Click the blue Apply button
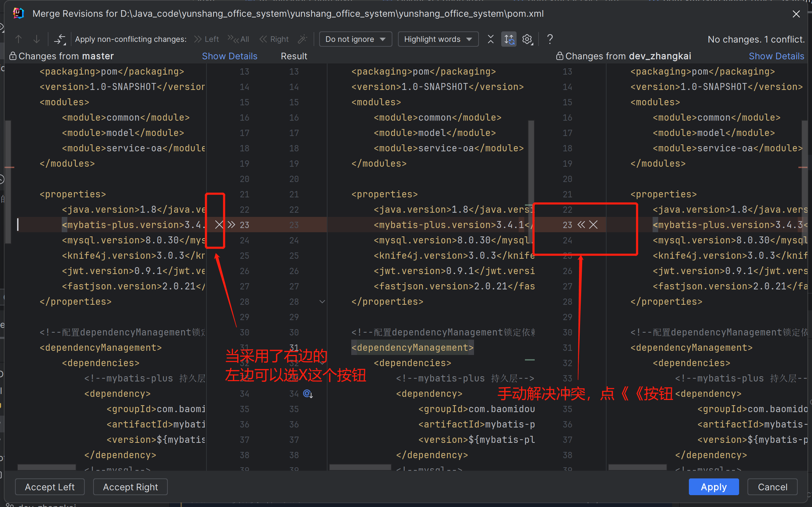 coord(713,487)
